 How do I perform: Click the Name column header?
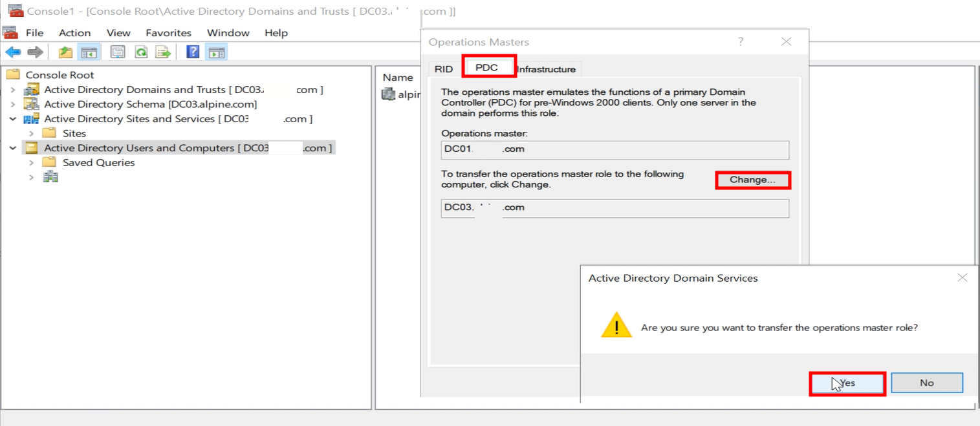coord(398,77)
